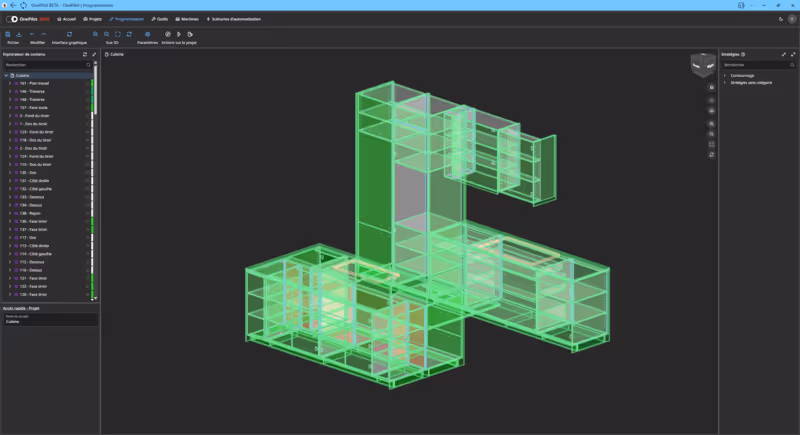Click the 3D view orientation cube

(703, 65)
